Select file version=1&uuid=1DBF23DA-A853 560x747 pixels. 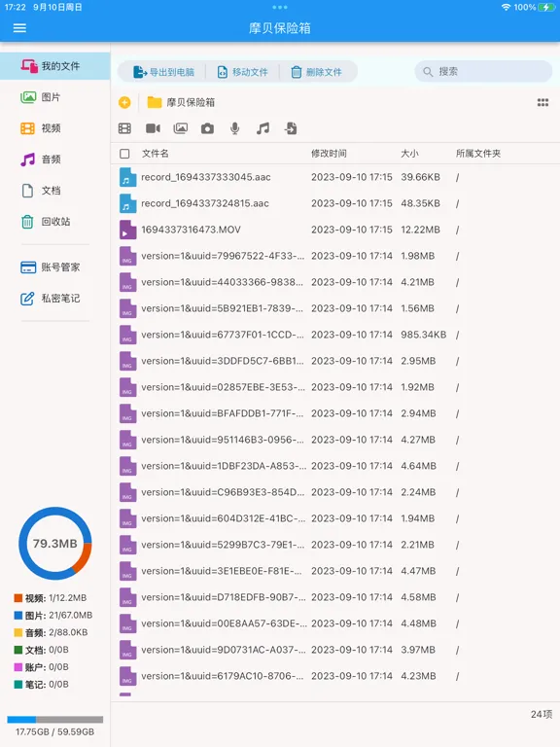point(335,466)
